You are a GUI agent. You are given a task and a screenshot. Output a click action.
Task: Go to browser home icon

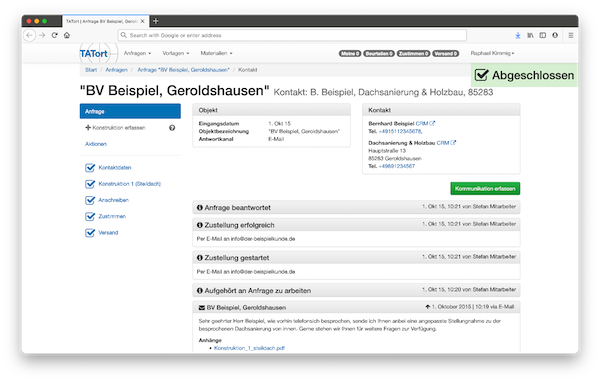[67, 35]
